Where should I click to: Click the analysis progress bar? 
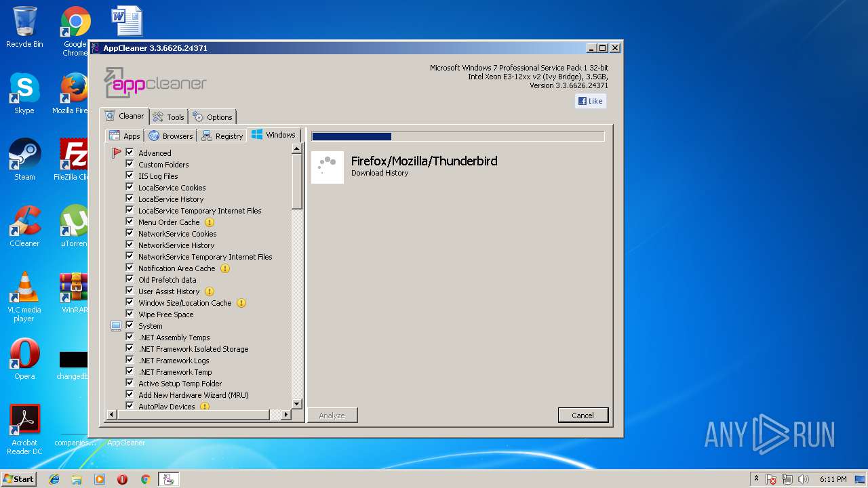(x=458, y=136)
